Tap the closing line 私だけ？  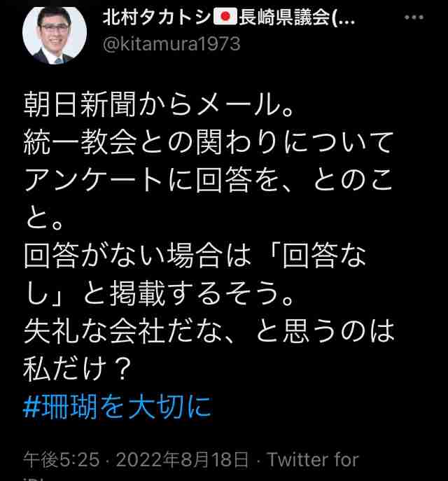78,368
